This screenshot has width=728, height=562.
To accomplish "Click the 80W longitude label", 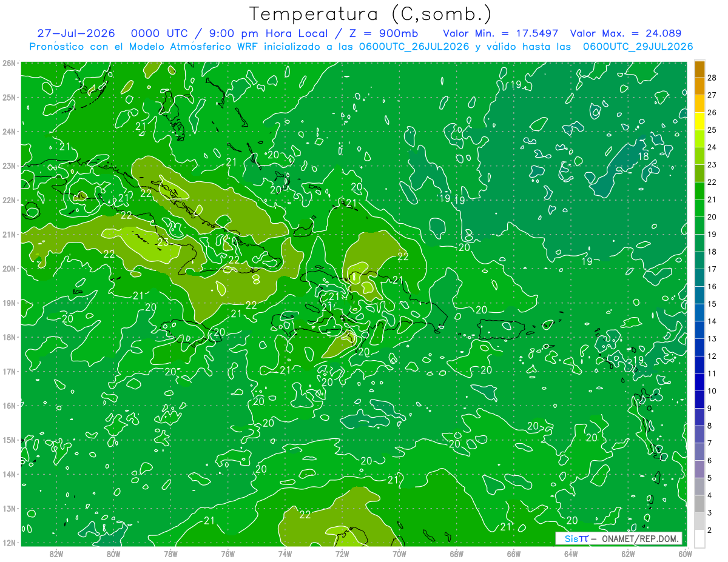I will click(113, 553).
